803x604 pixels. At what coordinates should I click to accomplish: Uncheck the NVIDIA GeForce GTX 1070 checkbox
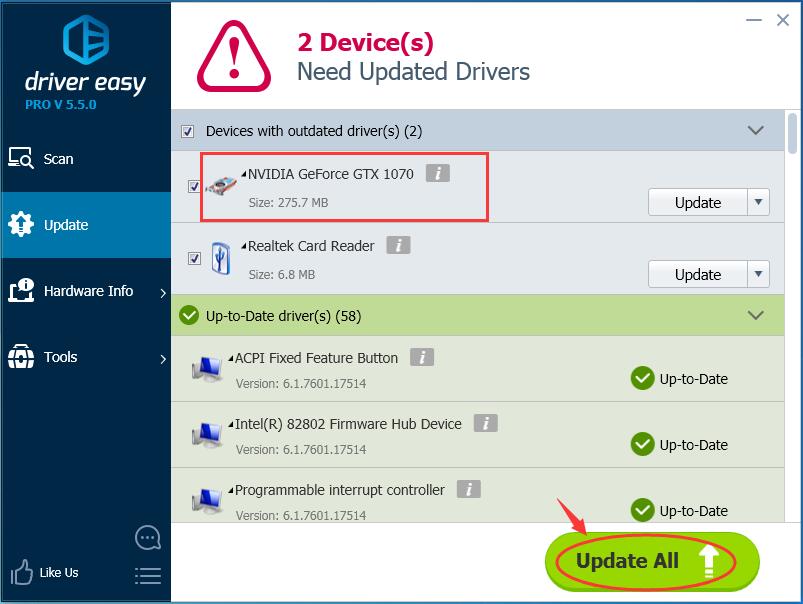coord(193,187)
